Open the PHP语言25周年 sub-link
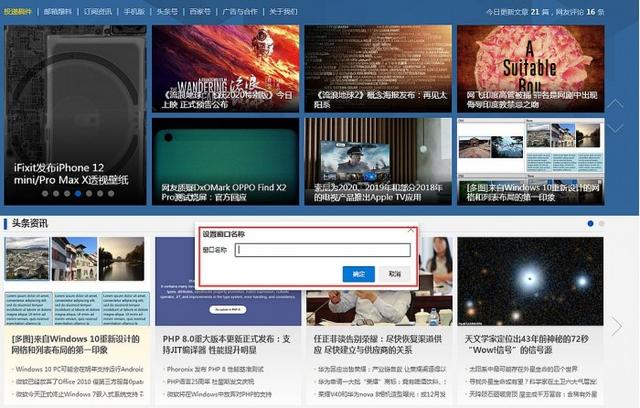This screenshot has height=408, width=640. tap(210, 382)
